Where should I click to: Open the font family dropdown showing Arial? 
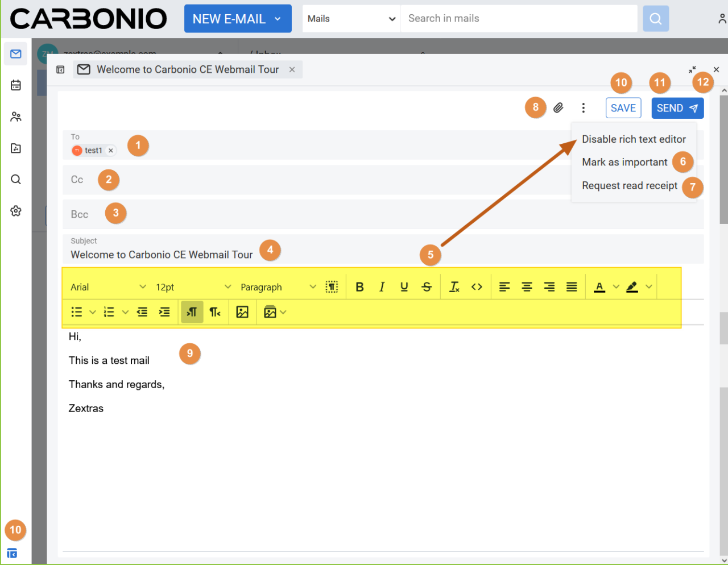pyautogui.click(x=105, y=286)
